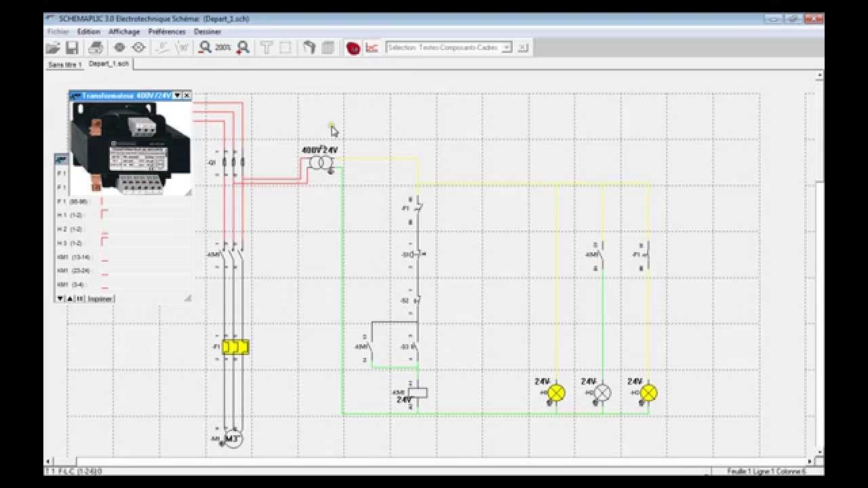868x488 pixels.
Task: Click the transformer photo in the popup
Action: 130,147
